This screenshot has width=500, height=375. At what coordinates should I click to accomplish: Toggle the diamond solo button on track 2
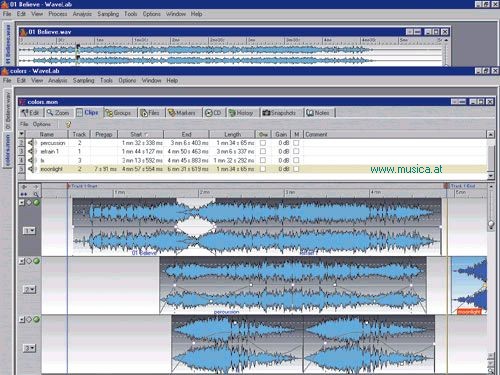point(29,261)
